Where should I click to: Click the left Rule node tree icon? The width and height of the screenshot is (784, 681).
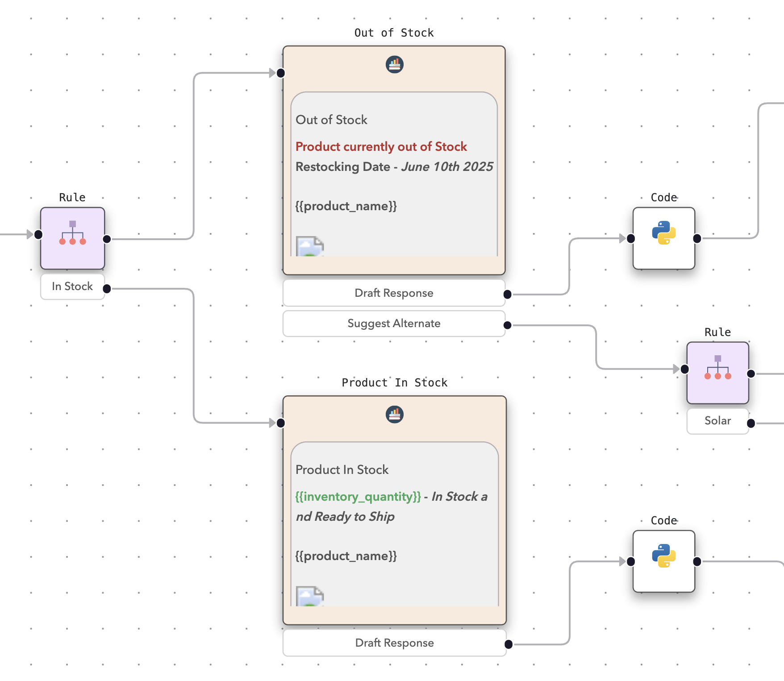click(x=72, y=233)
